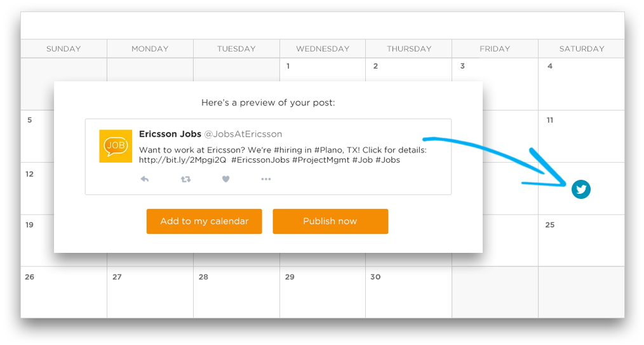Select calendar day 11

tap(582, 136)
